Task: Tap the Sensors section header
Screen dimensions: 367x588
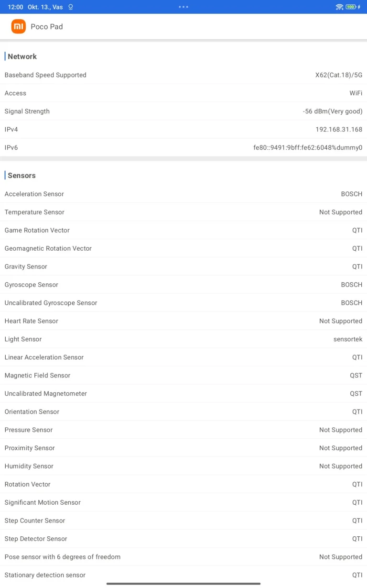Action: (22, 176)
